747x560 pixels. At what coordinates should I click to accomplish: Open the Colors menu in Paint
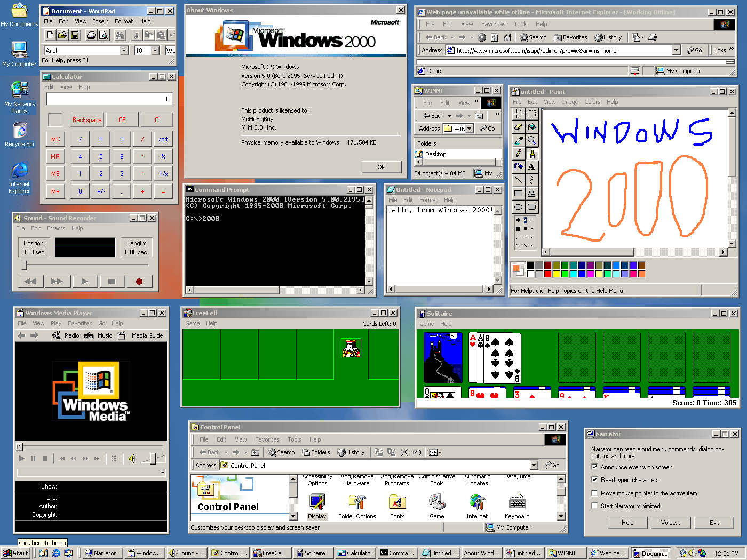(x=592, y=102)
